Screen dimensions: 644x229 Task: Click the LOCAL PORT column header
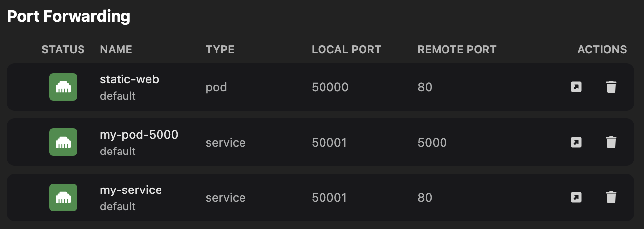346,49
